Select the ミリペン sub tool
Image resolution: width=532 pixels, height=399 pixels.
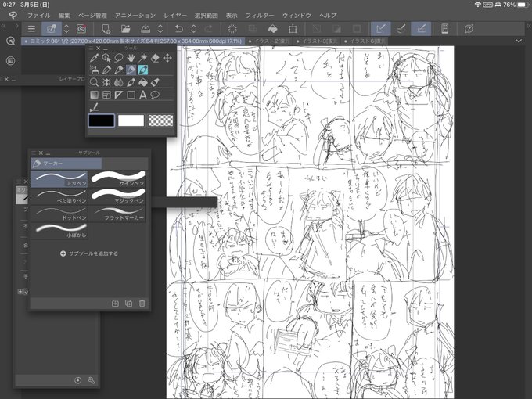[x=59, y=179]
